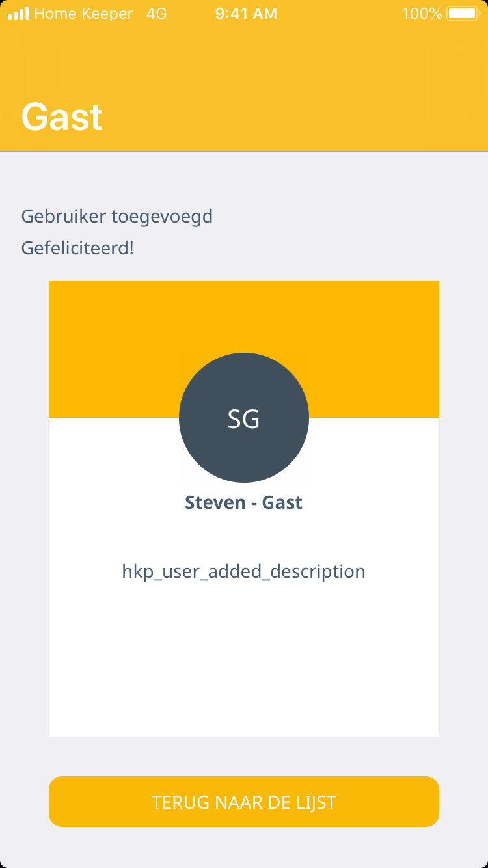Viewport: 488px width, 868px height.
Task: Tap card gap between name and description
Action: (244, 537)
